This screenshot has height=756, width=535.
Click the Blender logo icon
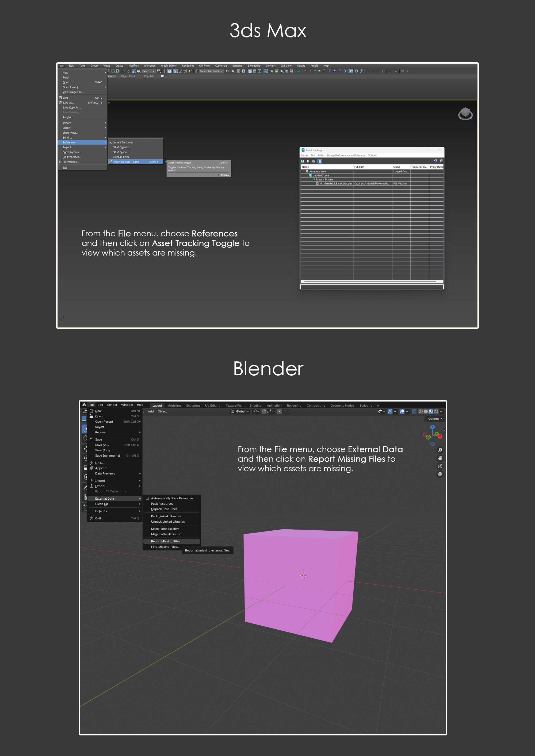pyautogui.click(x=84, y=405)
